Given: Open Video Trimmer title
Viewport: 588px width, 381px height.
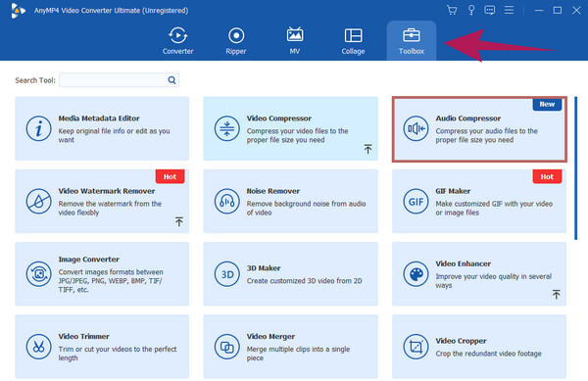Looking at the screenshot, I should point(83,336).
